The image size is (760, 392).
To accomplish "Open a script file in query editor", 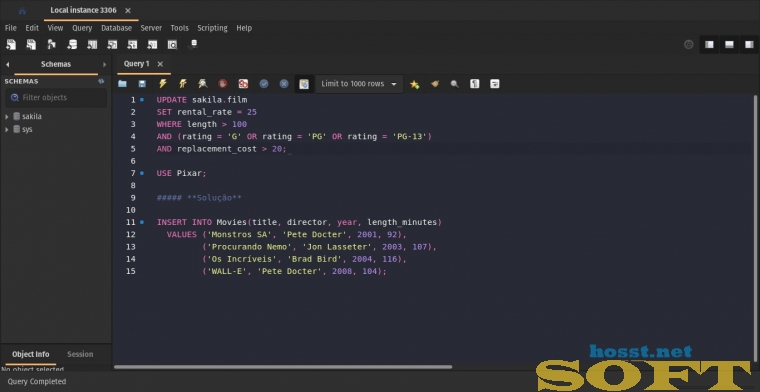I will coord(122,84).
